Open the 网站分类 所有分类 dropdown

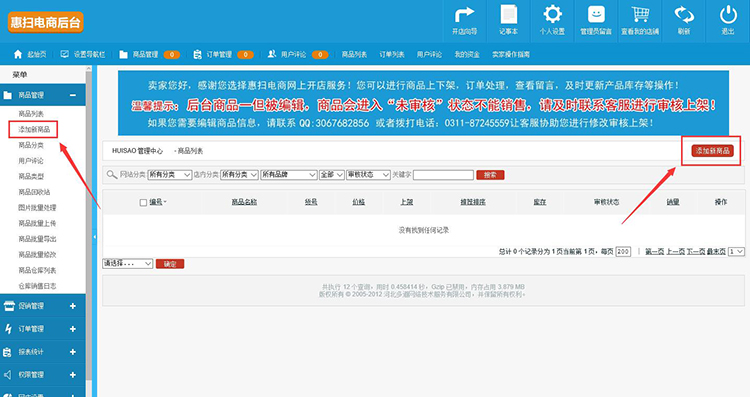pos(170,175)
